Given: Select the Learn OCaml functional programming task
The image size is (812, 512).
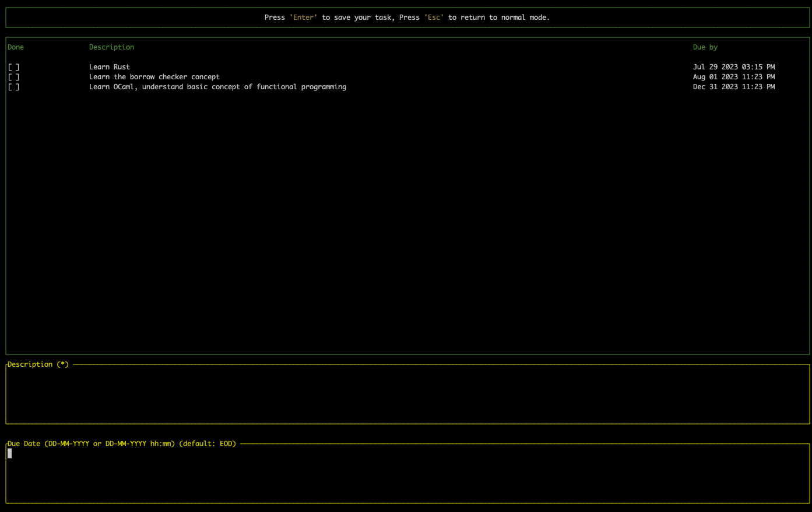Looking at the screenshot, I should click(217, 87).
